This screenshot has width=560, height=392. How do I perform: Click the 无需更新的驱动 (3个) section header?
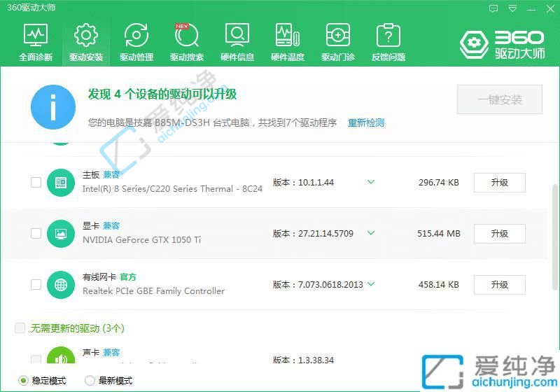(77, 328)
